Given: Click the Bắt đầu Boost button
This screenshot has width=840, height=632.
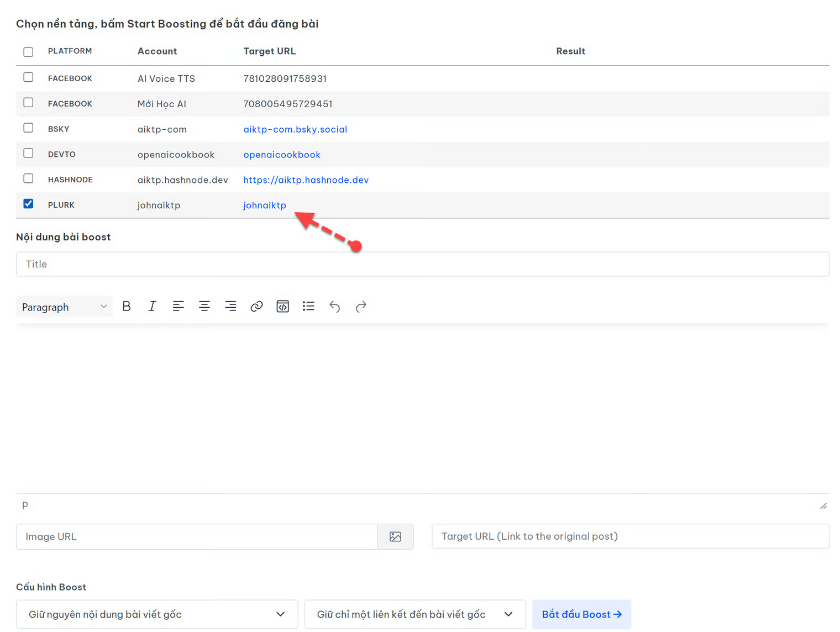Looking at the screenshot, I should (x=581, y=614).
